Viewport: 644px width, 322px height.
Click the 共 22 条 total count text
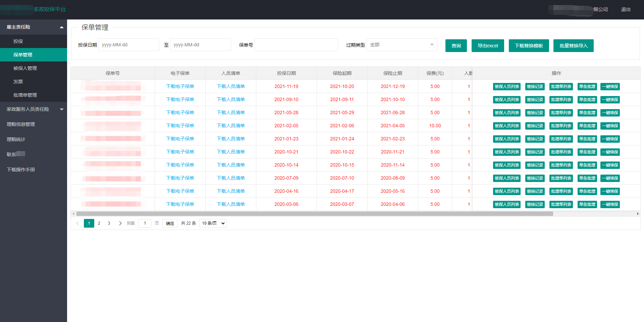coord(189,223)
